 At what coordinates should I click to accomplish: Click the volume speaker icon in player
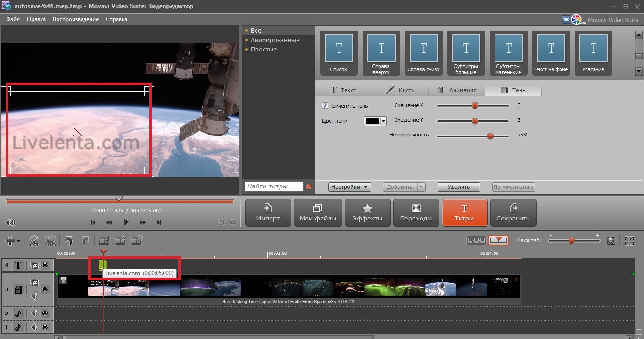click(10, 222)
